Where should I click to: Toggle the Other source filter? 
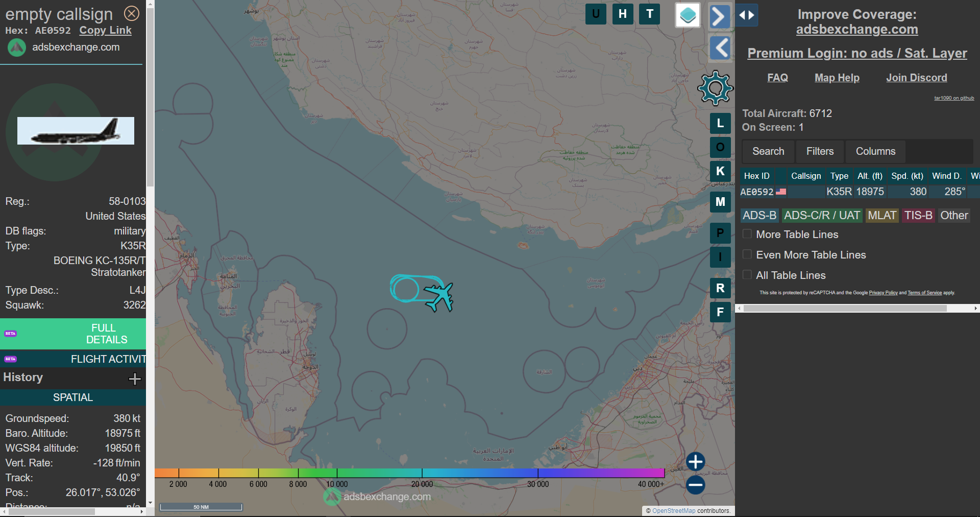pyautogui.click(x=954, y=216)
